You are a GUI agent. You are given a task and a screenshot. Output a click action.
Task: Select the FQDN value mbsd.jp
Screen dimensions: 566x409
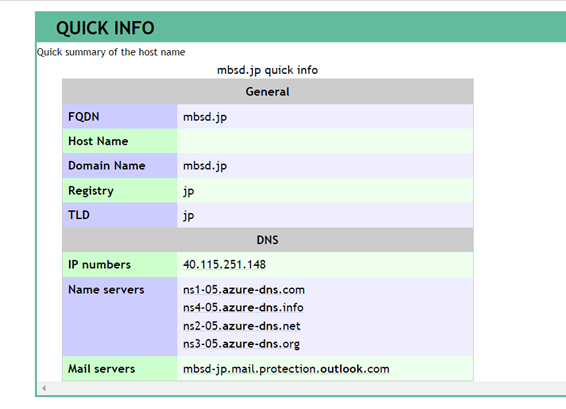coord(205,117)
